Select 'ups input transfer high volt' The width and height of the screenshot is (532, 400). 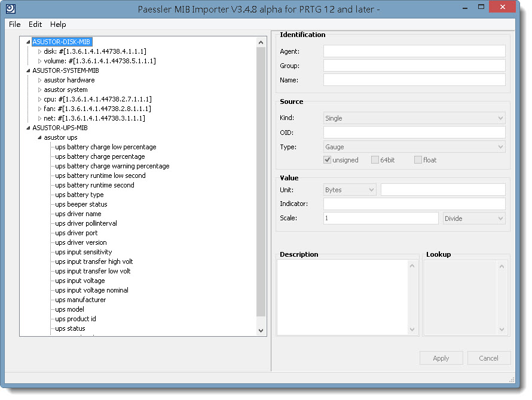(x=94, y=261)
